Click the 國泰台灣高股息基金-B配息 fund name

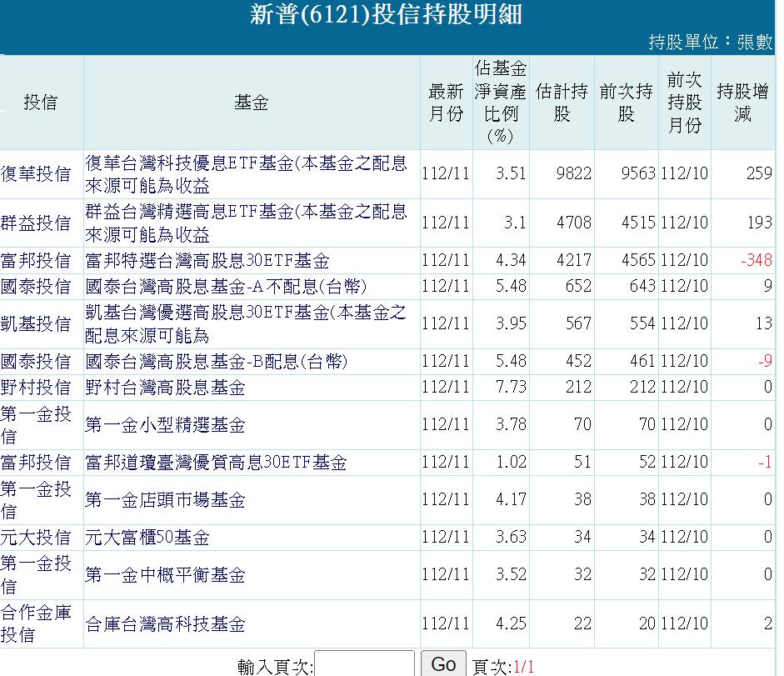(217, 361)
